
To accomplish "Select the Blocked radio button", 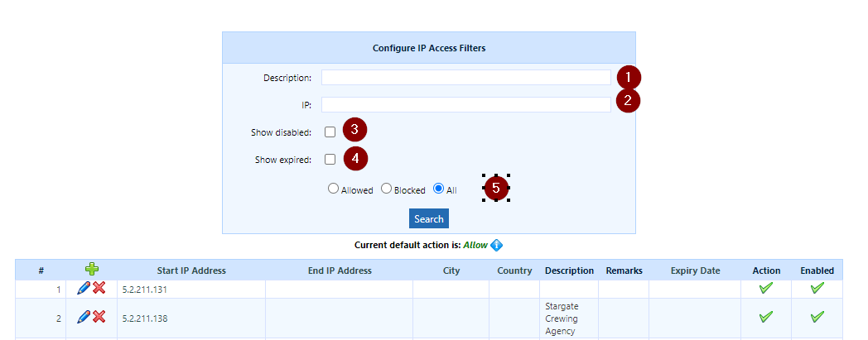I will click(x=387, y=189).
